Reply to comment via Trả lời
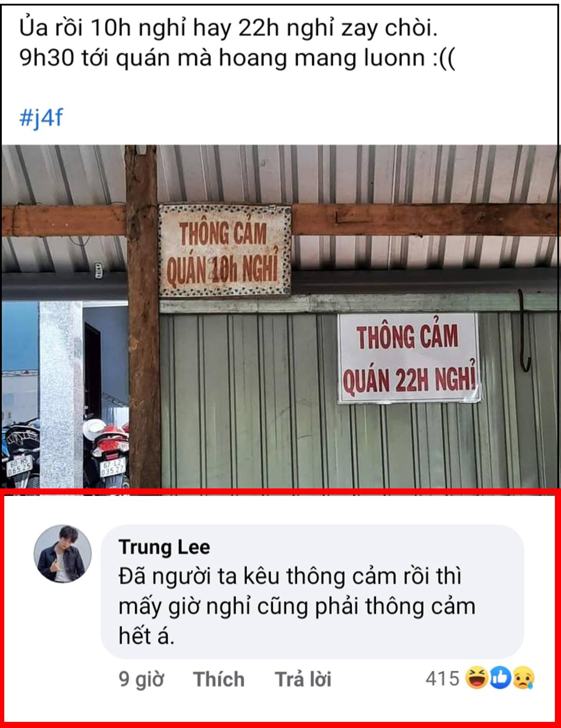 (303, 679)
